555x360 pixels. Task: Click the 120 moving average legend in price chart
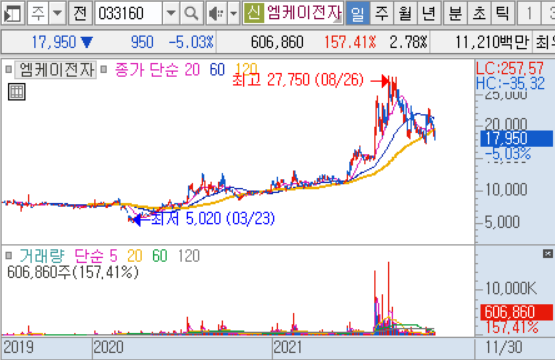(x=246, y=68)
